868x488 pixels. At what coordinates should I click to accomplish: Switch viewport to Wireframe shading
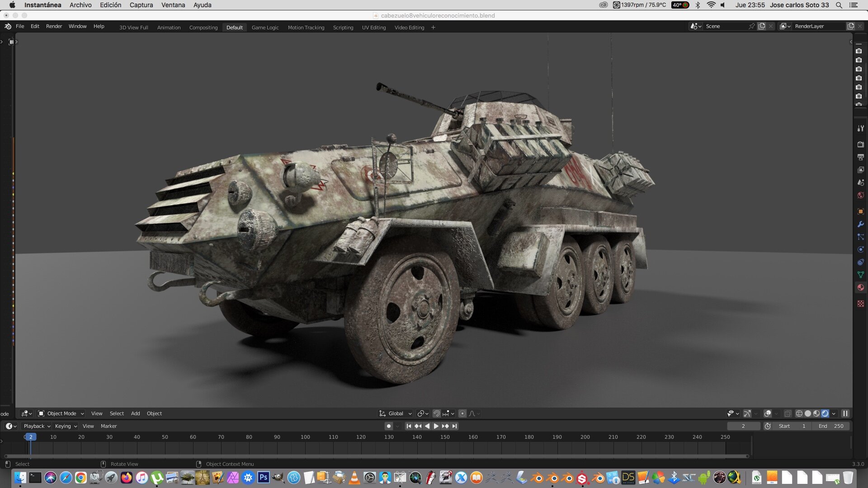[799, 413]
